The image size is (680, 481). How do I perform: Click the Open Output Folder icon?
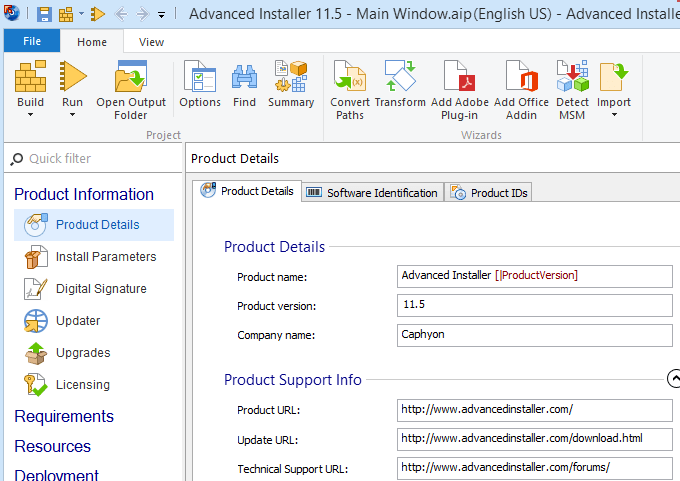point(131,78)
